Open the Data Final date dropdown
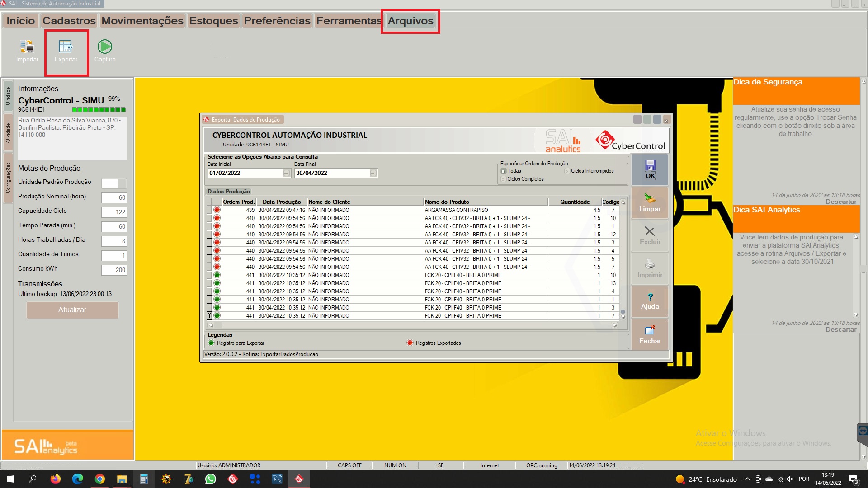868x488 pixels. coord(373,173)
